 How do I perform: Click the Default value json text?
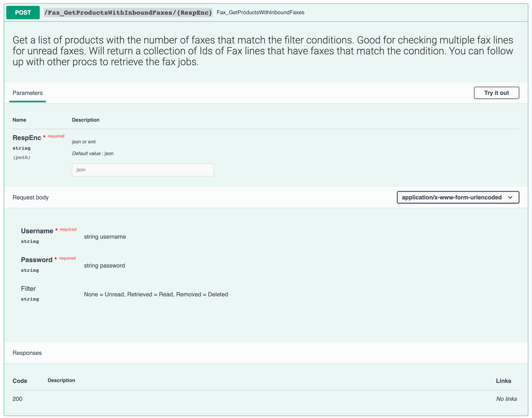[93, 153]
